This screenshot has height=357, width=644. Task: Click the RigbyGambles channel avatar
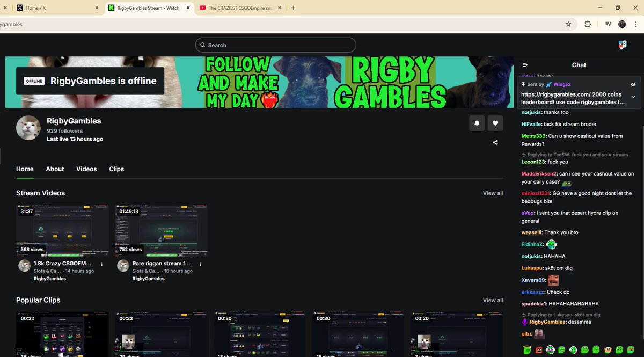(x=28, y=128)
